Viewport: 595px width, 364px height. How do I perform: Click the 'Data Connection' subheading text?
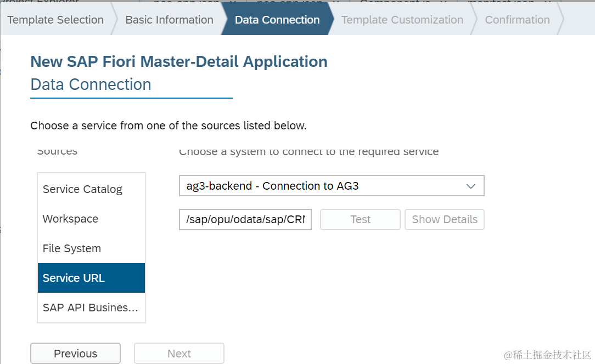pos(91,84)
